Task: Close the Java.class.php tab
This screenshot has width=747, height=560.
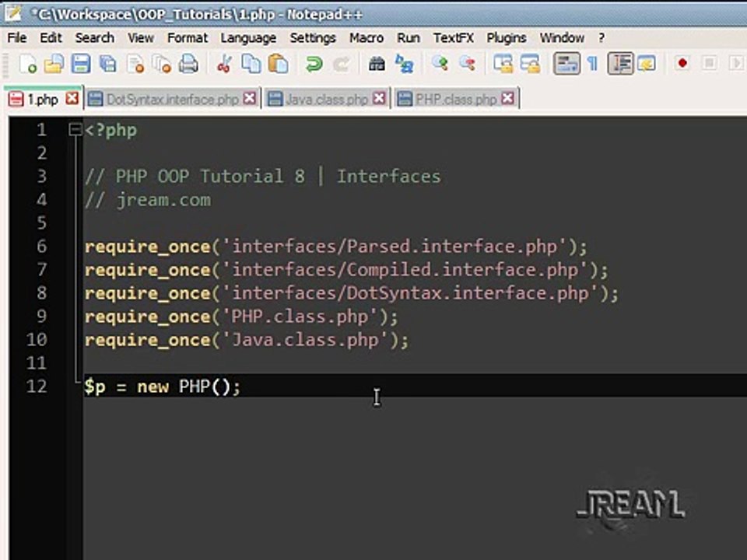Action: click(379, 99)
